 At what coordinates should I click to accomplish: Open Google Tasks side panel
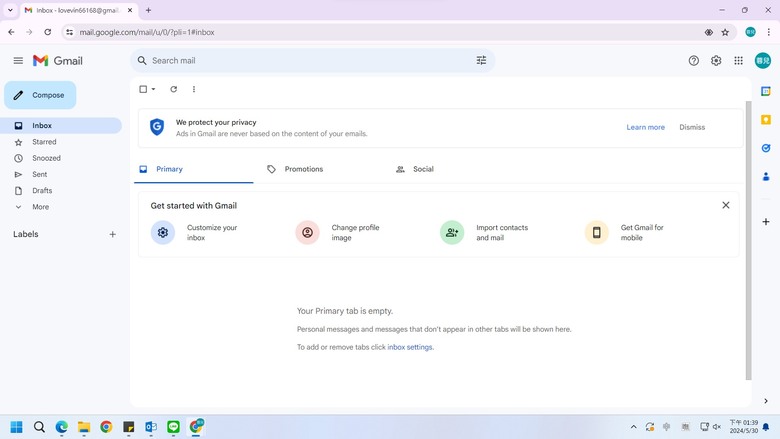766,148
